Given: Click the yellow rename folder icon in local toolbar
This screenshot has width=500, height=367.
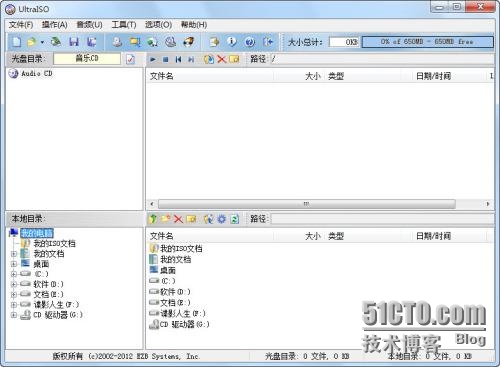Looking at the screenshot, I should 191,219.
